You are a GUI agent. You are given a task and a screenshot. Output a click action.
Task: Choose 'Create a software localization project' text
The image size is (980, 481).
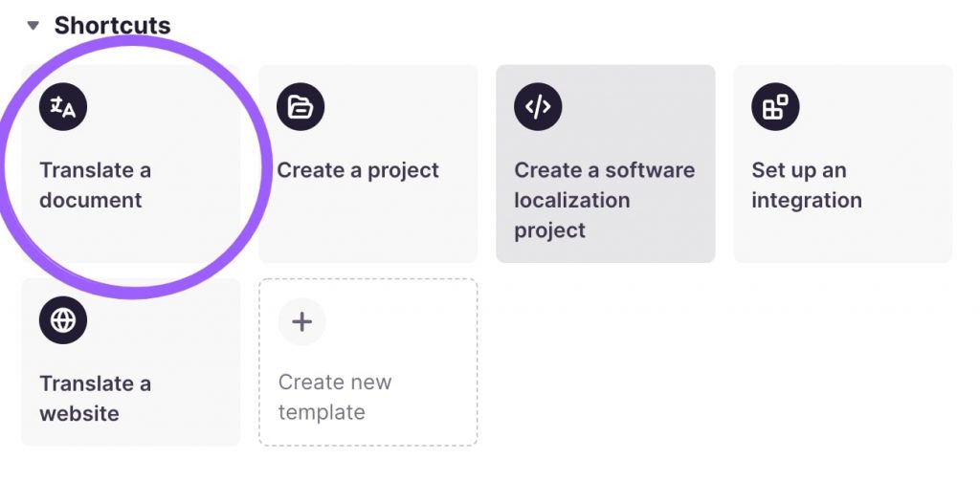coord(604,200)
